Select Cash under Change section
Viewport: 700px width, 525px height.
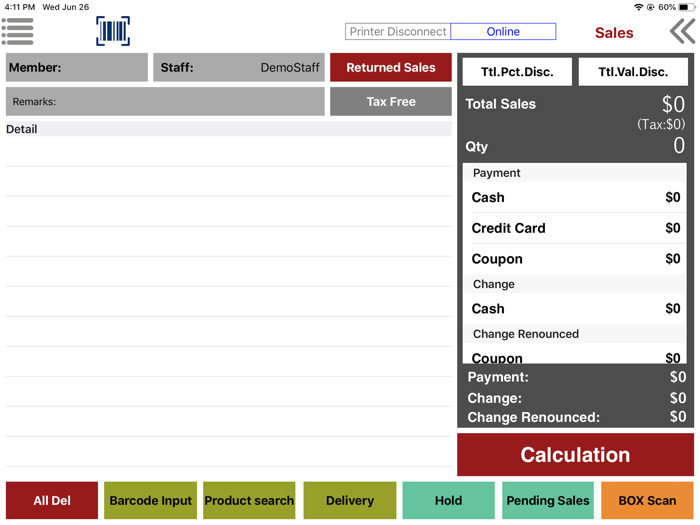tap(575, 308)
